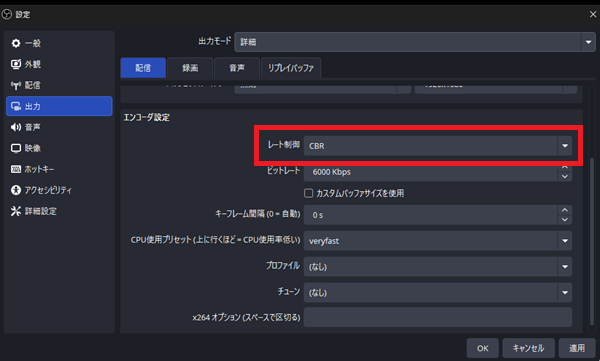Open the CPU使用プリセット dropdown showing veryfast
600x361 pixels.
pyautogui.click(x=438, y=241)
